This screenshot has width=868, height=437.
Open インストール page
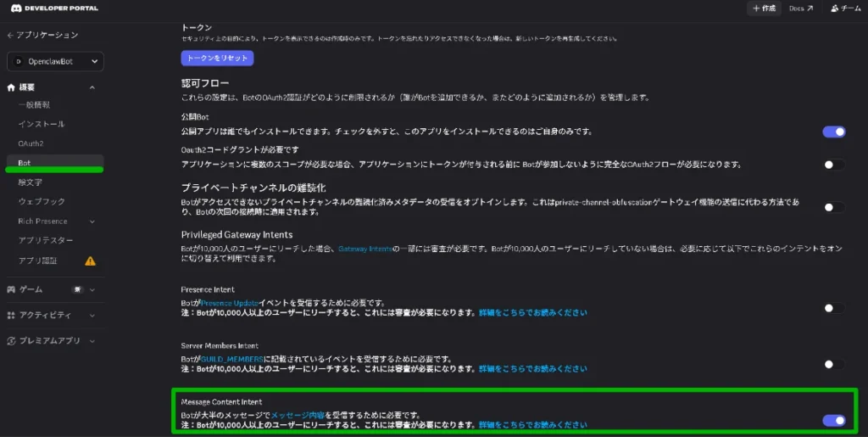click(42, 124)
